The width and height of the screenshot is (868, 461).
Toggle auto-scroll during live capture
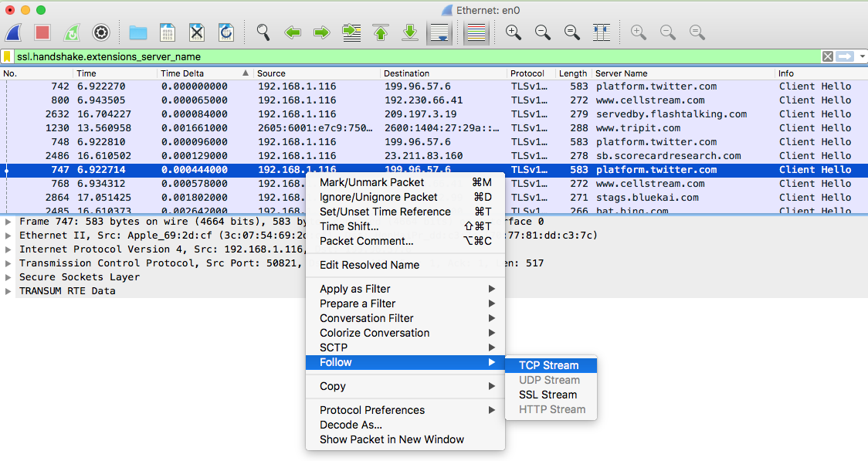(439, 32)
